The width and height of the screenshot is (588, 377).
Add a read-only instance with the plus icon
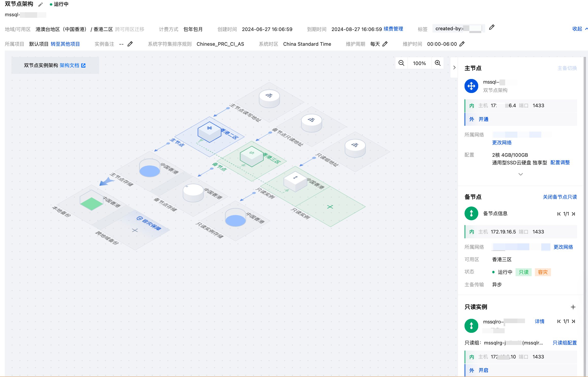(573, 307)
